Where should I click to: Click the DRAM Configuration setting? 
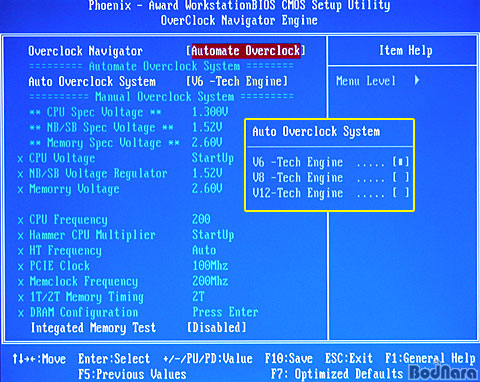84,312
